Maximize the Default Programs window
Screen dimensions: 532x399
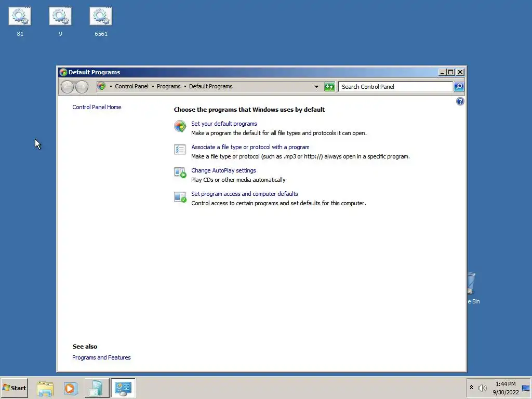[x=450, y=72]
